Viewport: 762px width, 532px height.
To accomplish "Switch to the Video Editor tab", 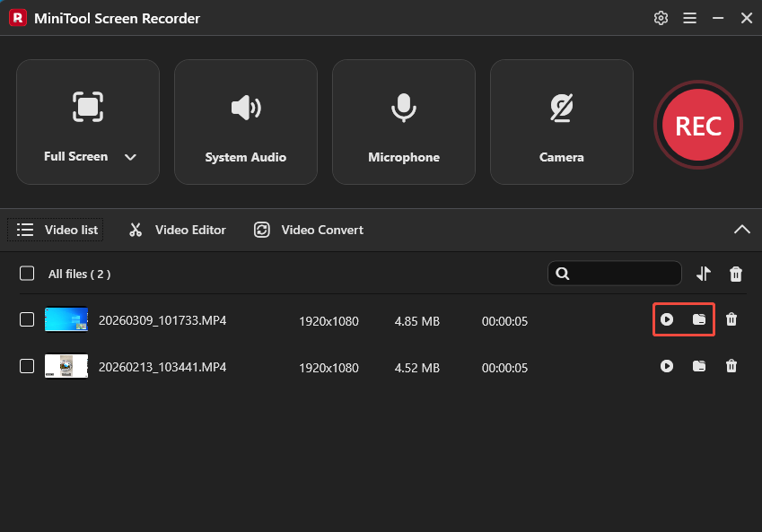I will click(177, 230).
